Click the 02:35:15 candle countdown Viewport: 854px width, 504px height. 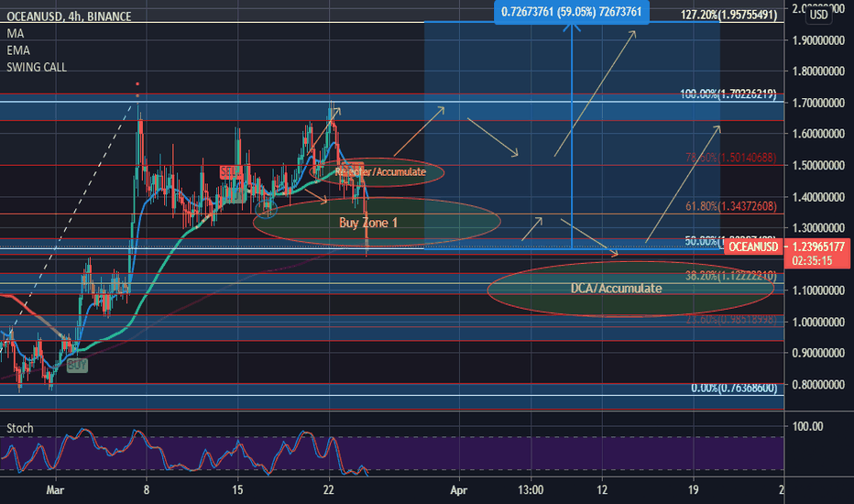[x=812, y=261]
